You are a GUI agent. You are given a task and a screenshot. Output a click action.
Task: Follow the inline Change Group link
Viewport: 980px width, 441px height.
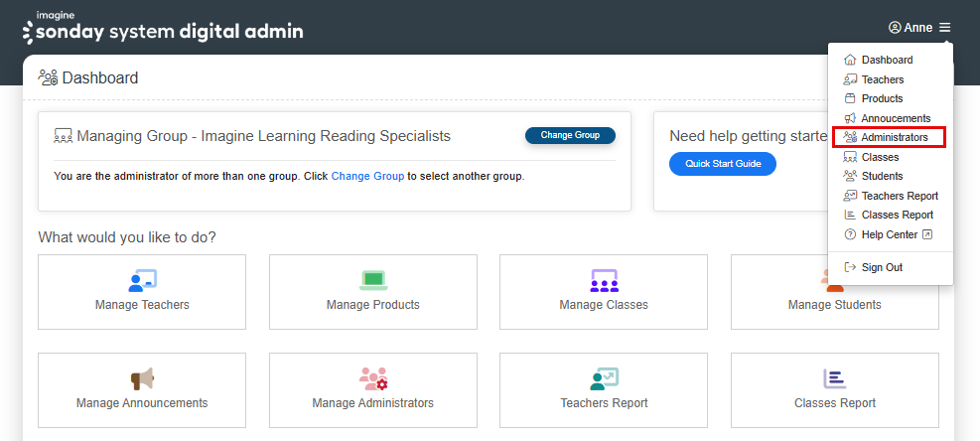click(x=367, y=177)
